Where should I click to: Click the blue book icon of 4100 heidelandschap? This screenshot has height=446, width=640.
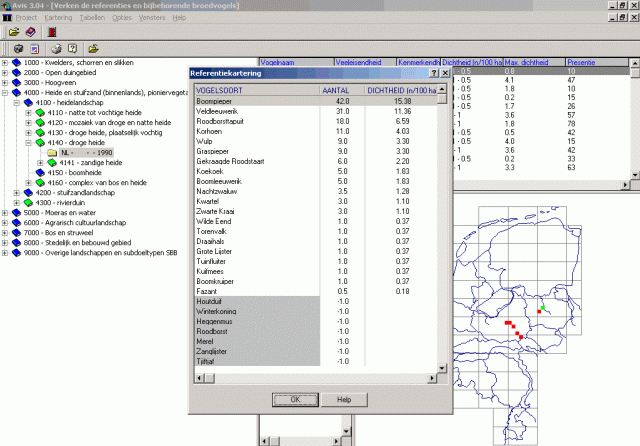point(28,102)
